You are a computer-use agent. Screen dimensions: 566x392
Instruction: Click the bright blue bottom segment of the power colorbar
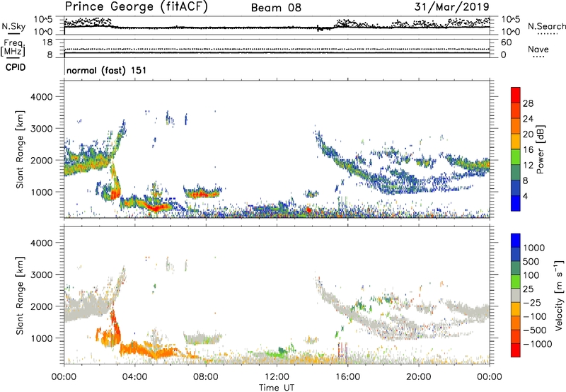click(x=516, y=203)
